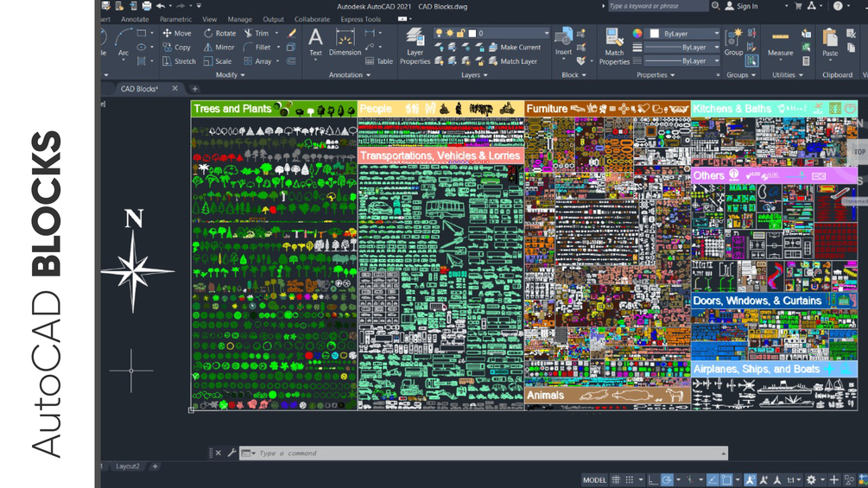The image size is (868, 488).
Task: Click the Arc drawing tool
Action: pos(123,42)
